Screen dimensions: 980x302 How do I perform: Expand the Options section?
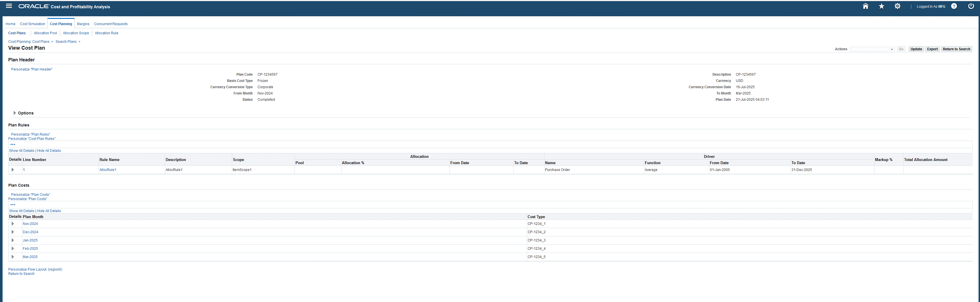(15, 113)
